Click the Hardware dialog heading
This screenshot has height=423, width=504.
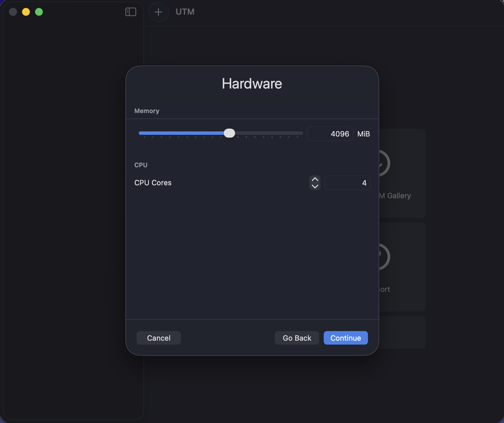(252, 84)
